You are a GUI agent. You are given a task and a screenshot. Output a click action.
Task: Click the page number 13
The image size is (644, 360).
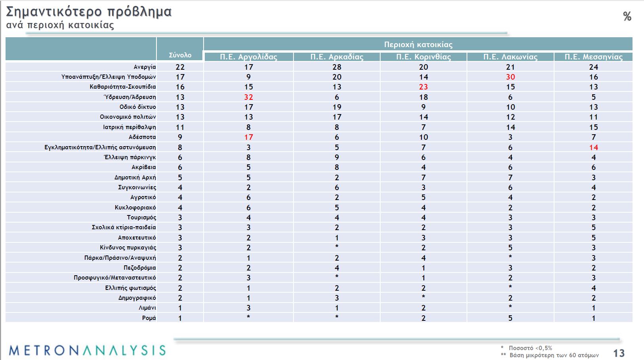point(619,352)
